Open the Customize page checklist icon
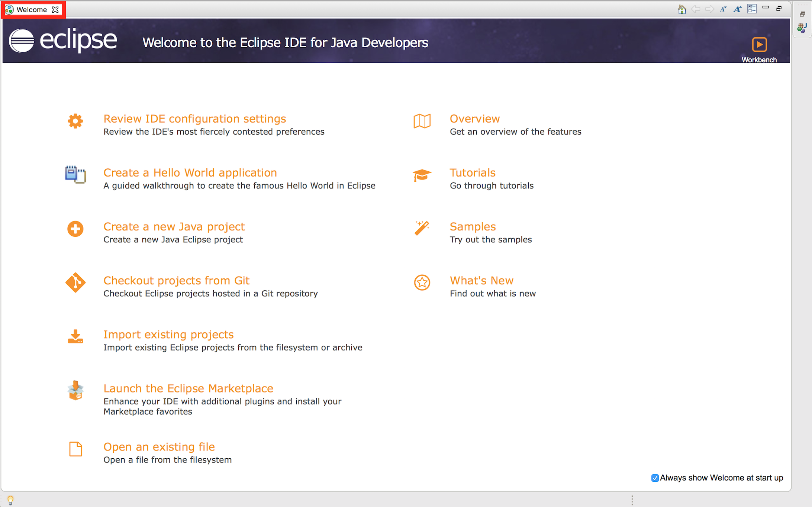The width and height of the screenshot is (812, 507). (x=752, y=9)
